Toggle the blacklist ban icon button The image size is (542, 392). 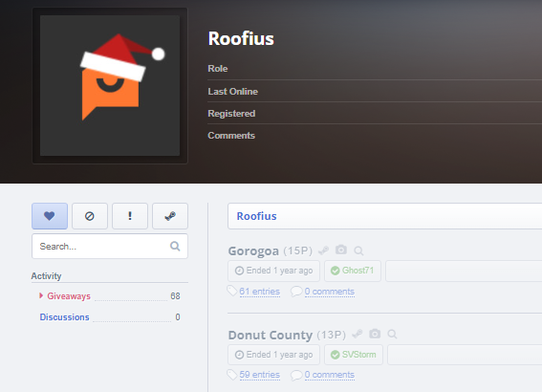click(90, 216)
